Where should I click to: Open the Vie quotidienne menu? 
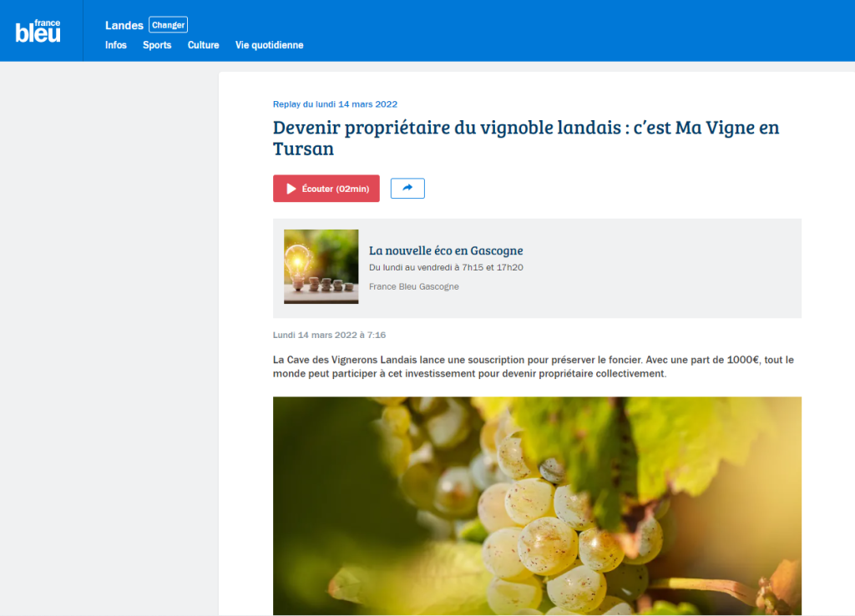click(x=270, y=45)
